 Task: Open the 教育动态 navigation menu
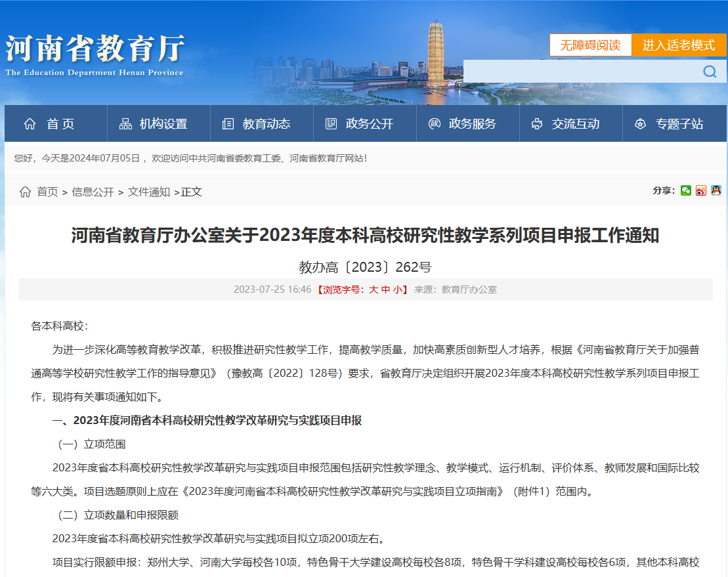[266, 123]
